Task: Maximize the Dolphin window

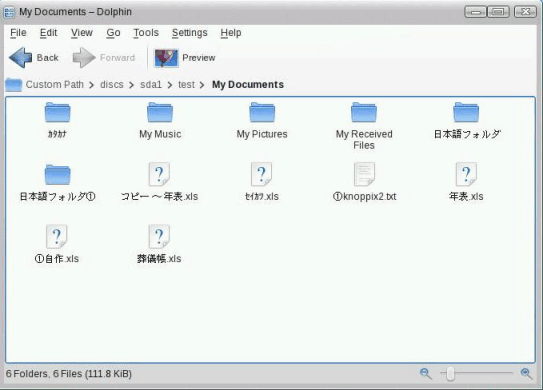Action: click(498, 12)
